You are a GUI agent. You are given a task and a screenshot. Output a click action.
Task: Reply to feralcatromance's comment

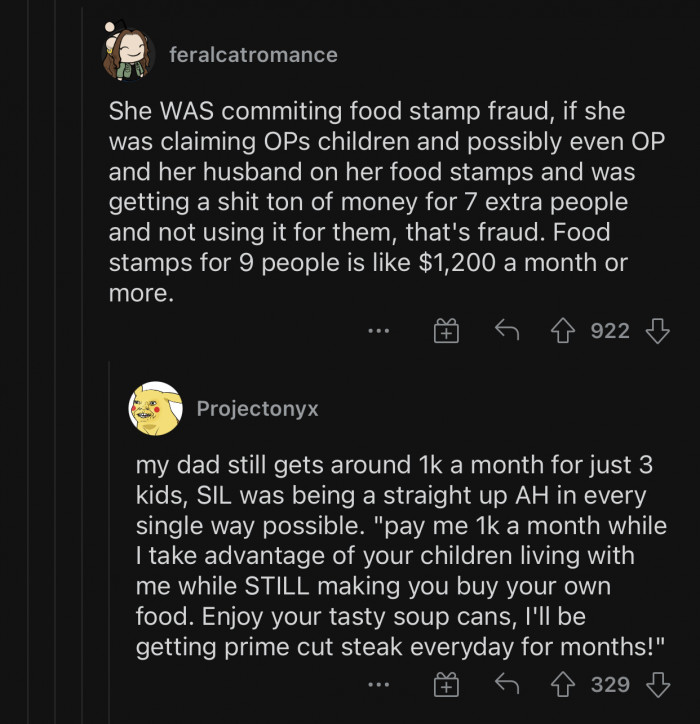click(507, 331)
